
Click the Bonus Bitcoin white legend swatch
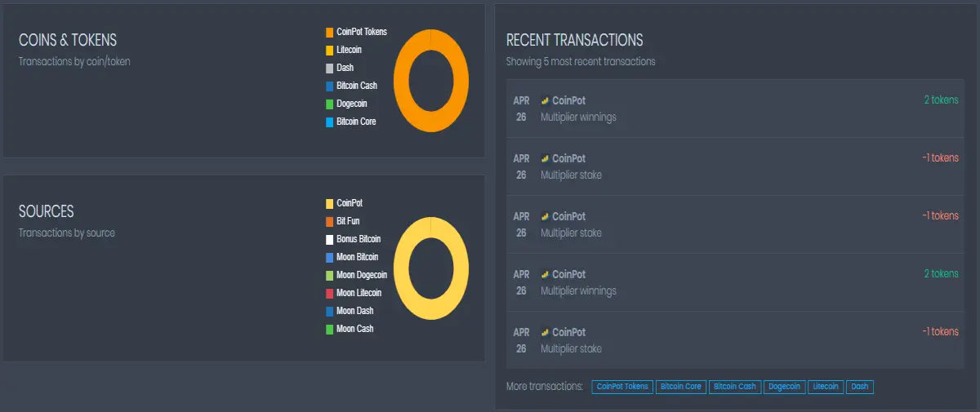[329, 239]
